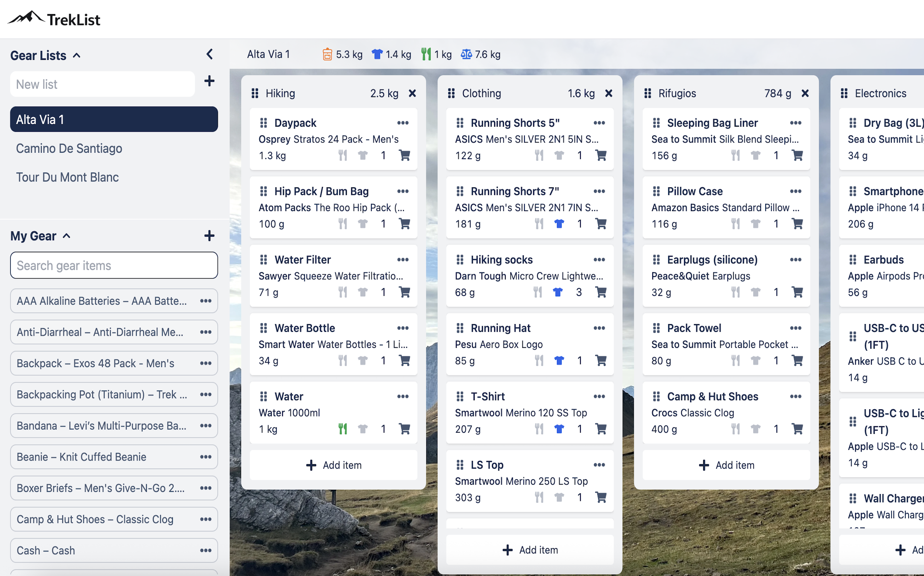This screenshot has height=576, width=924.
Task: Collapse the My Gear section
Action: click(67, 236)
